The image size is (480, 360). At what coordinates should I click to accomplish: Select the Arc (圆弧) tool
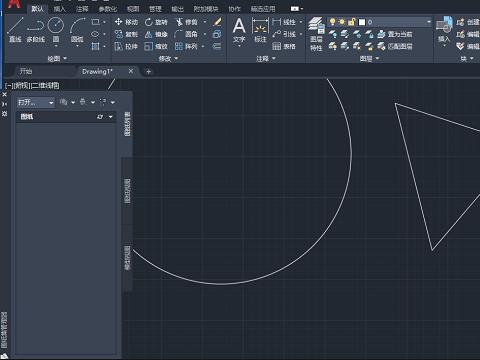click(x=77, y=30)
